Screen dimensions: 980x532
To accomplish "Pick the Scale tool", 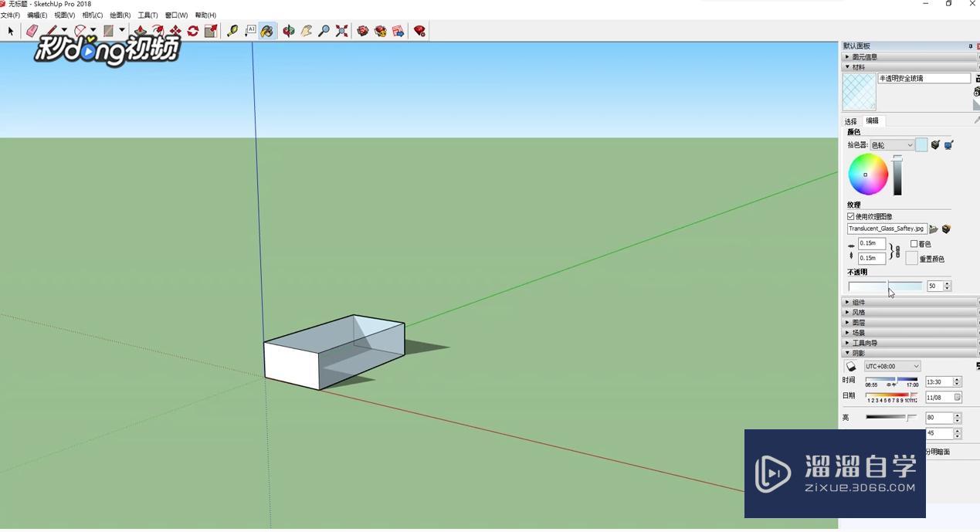I will click(x=210, y=31).
